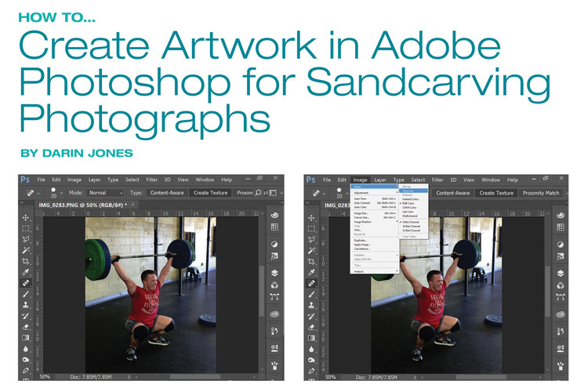588x392 pixels.
Task: Open Mode dropdown showing Normal in left window
Action: [105, 193]
